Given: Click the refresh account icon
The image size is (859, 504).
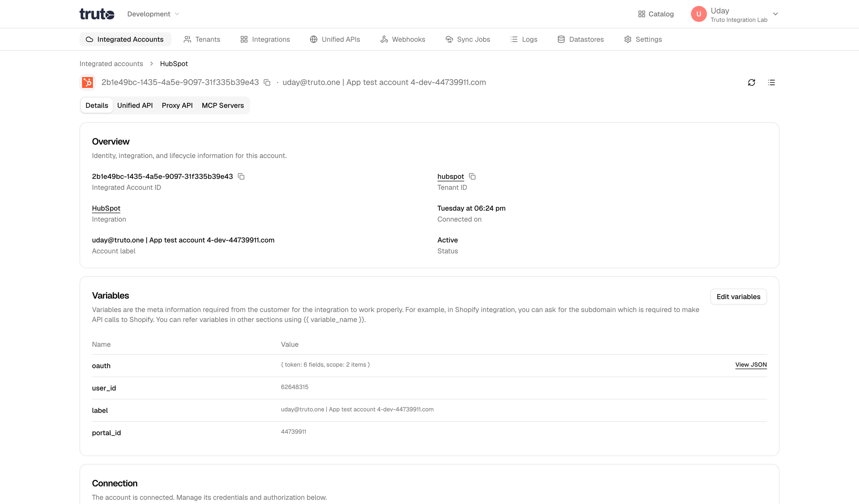Looking at the screenshot, I should (751, 82).
